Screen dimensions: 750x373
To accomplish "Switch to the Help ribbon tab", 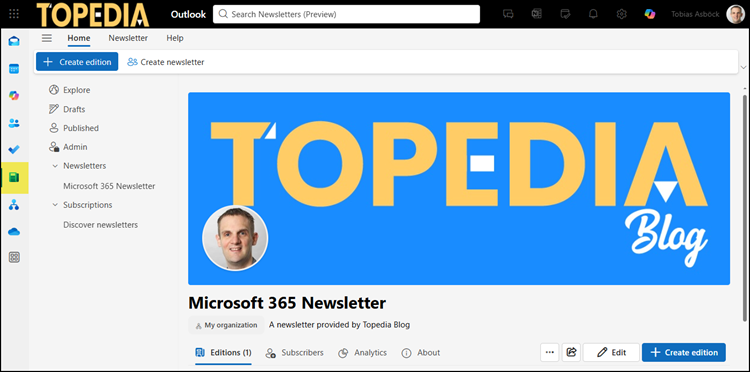I will pos(175,38).
